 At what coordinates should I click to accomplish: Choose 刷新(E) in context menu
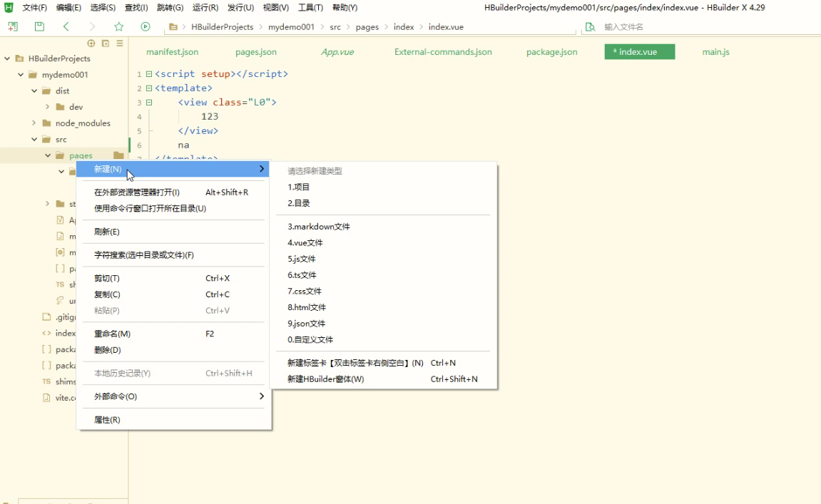tap(174, 232)
